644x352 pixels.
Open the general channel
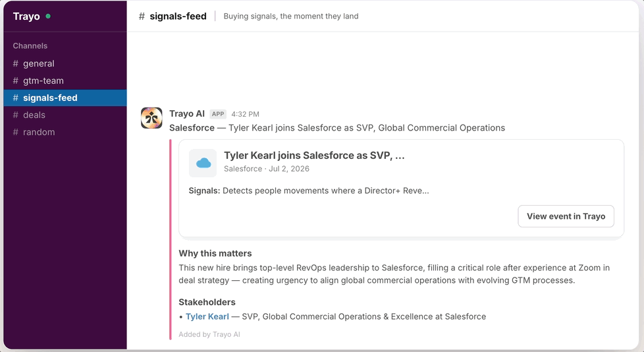(65, 63)
